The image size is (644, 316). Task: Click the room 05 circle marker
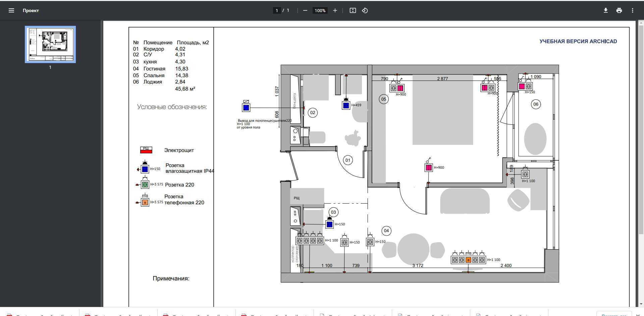[x=384, y=99]
